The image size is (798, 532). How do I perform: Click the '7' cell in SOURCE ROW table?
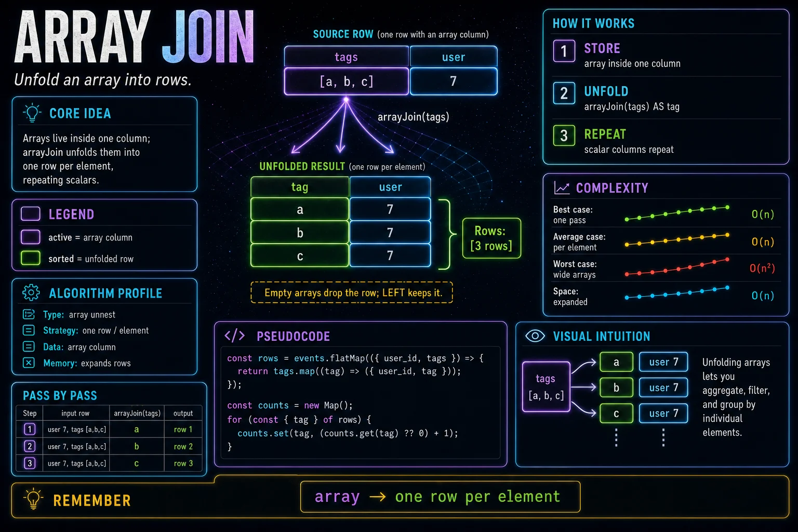[x=454, y=81]
